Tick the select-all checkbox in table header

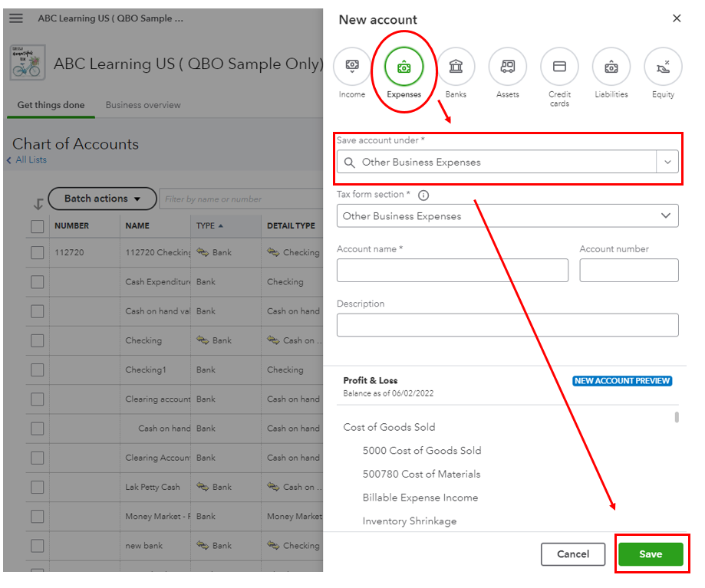38,226
